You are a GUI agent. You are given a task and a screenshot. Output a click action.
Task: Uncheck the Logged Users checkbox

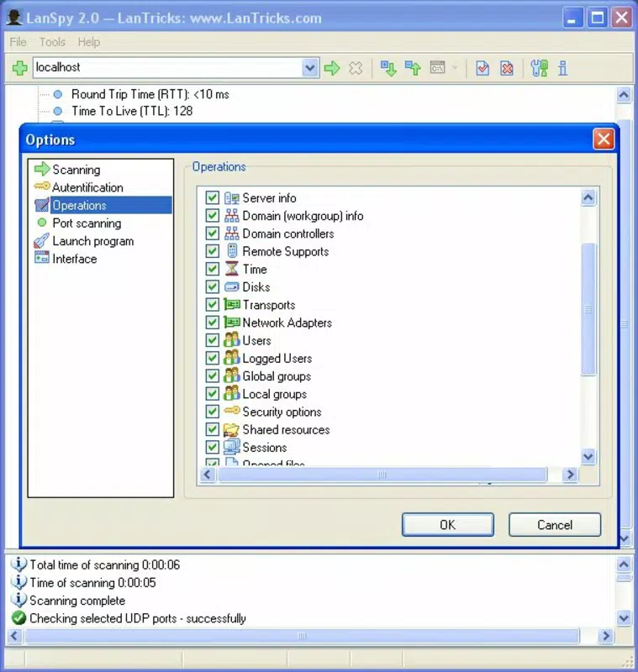[x=212, y=358]
